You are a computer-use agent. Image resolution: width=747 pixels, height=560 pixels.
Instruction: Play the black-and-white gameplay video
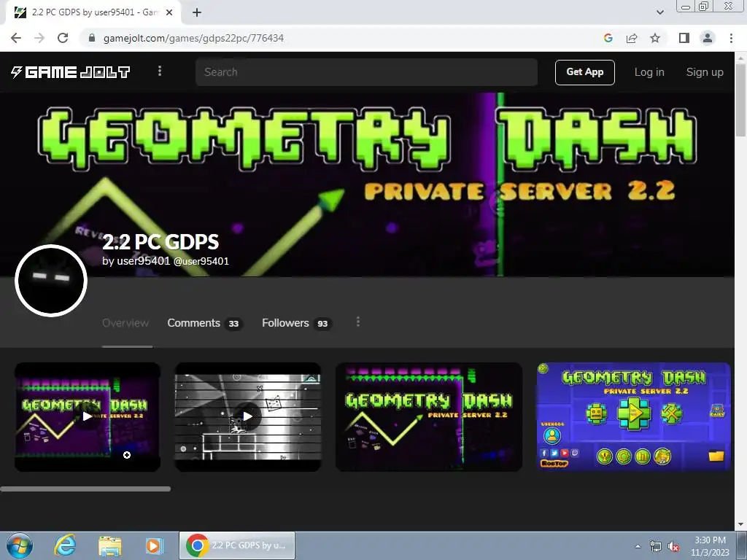[248, 416]
